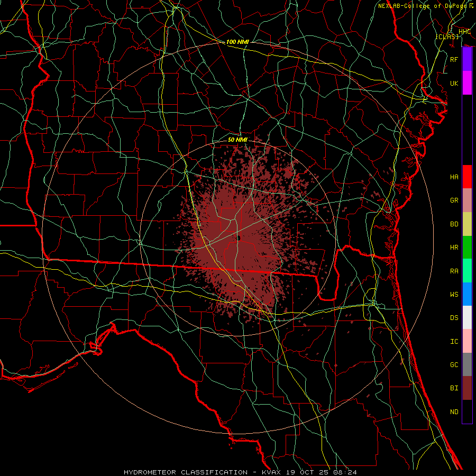Click the black radar site marker

pos(239,238)
